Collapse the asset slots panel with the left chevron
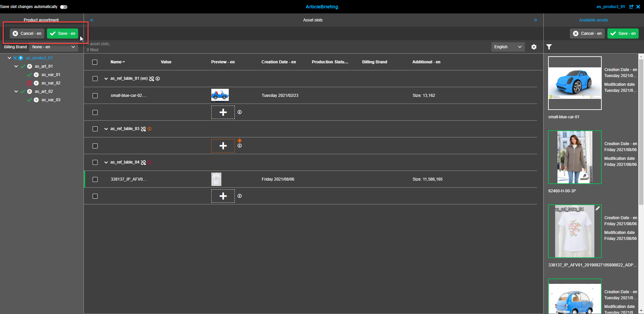 (x=91, y=20)
